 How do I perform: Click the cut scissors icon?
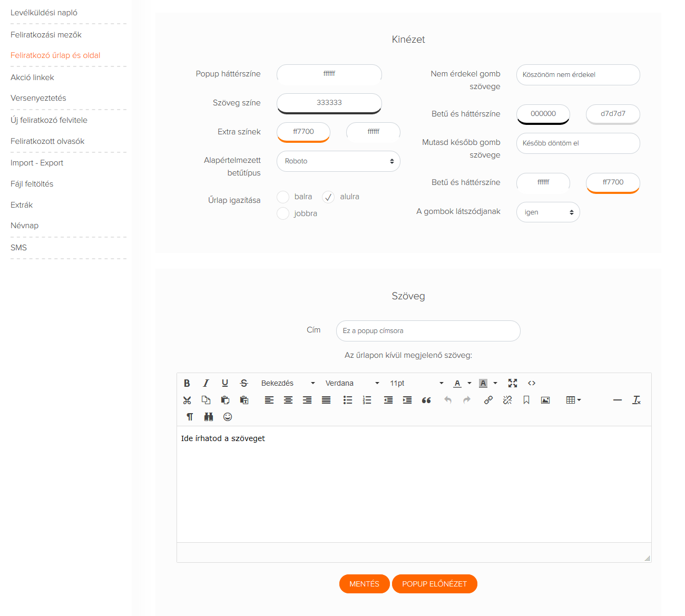pyautogui.click(x=187, y=400)
